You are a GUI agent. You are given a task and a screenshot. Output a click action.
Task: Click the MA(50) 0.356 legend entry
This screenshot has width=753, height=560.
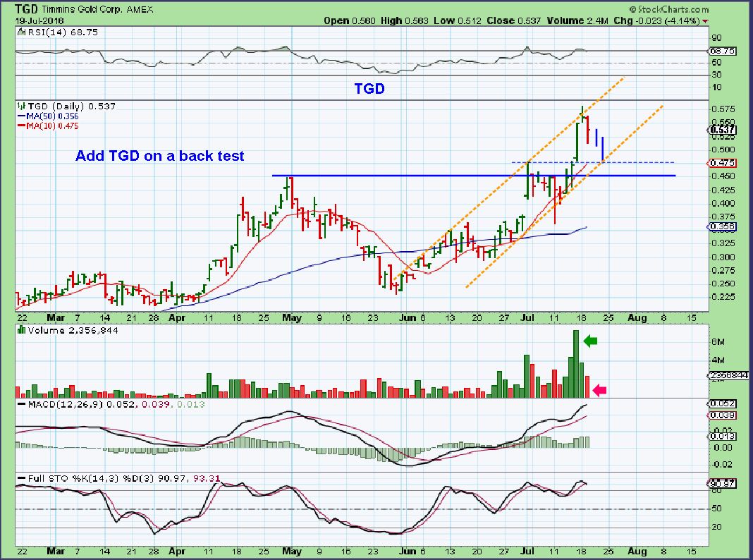[52, 116]
